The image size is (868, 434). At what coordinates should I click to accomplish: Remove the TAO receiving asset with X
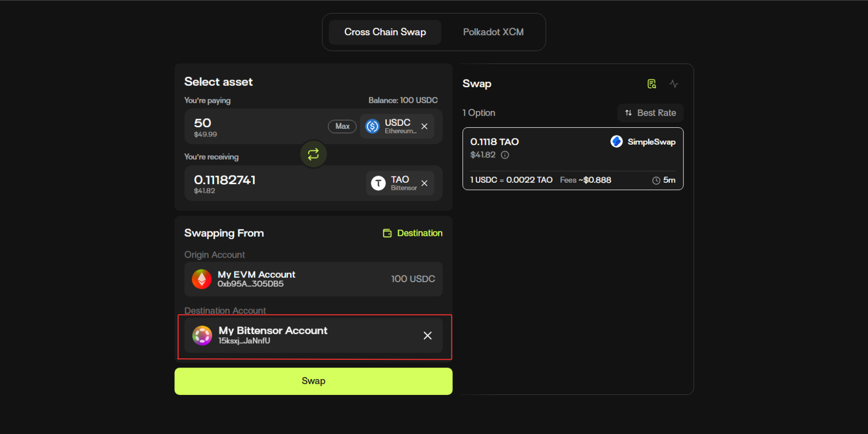(x=424, y=183)
